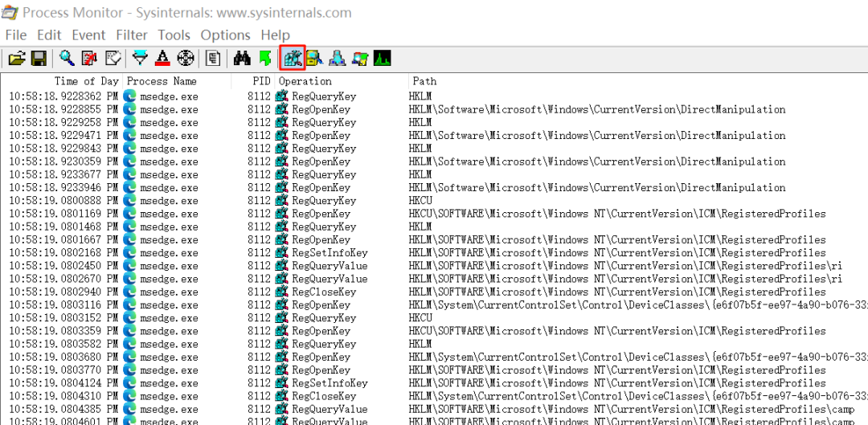Open the File menu

[16, 35]
